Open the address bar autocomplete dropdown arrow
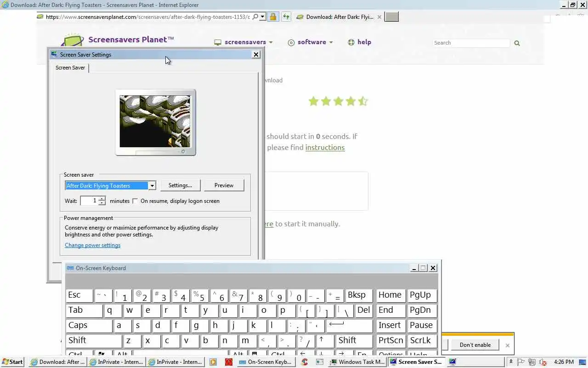The width and height of the screenshot is (588, 368). coord(262,17)
